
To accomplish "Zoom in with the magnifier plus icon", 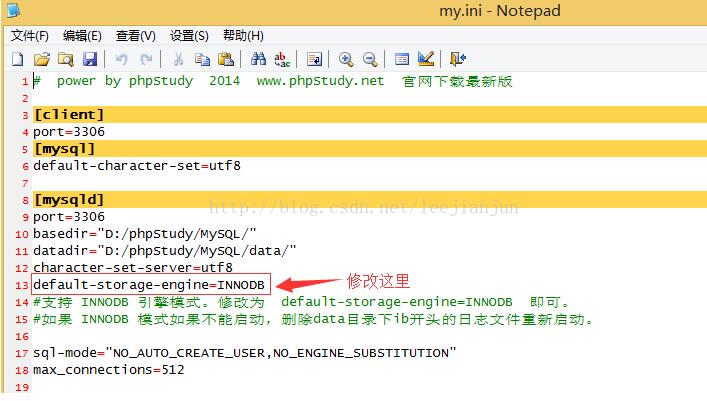I will (346, 59).
